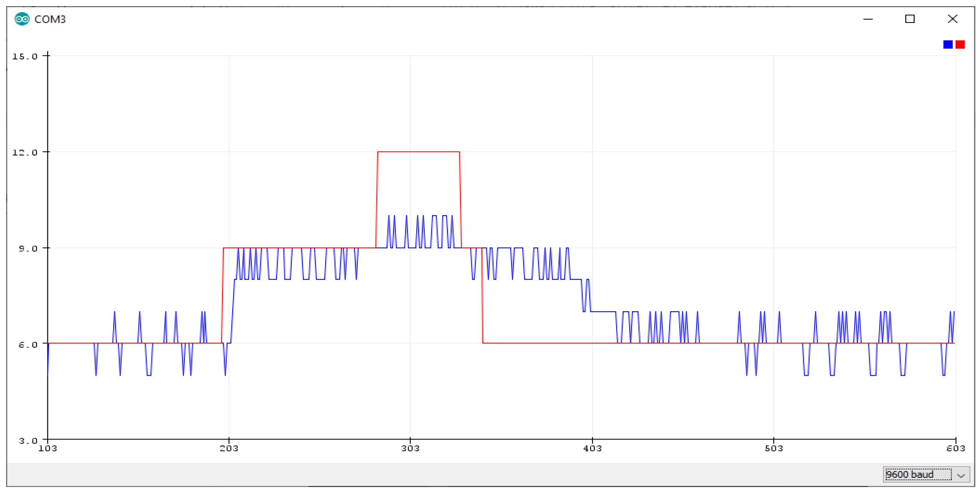Minimize the COM3 plotter window
This screenshot has height=492, width=980.
click(868, 19)
